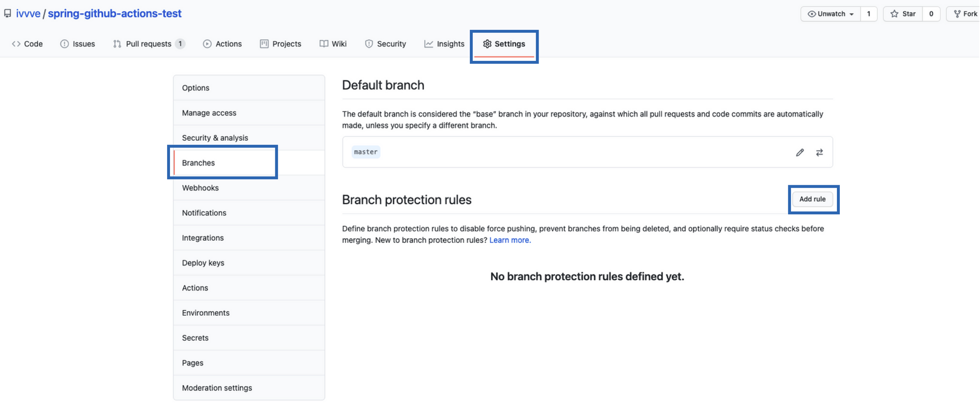Click the watchers count of 1
Screen dimensions: 980x404
tap(869, 14)
